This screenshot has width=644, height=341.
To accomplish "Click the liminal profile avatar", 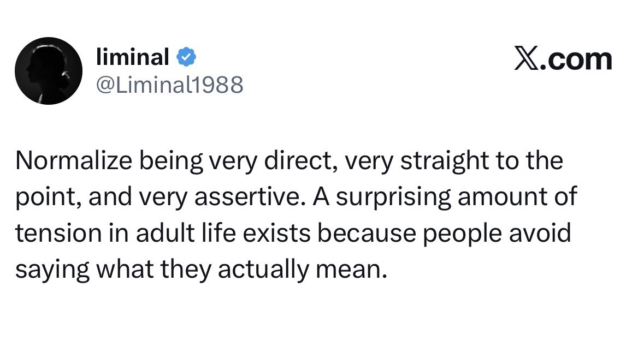I will 49,71.
